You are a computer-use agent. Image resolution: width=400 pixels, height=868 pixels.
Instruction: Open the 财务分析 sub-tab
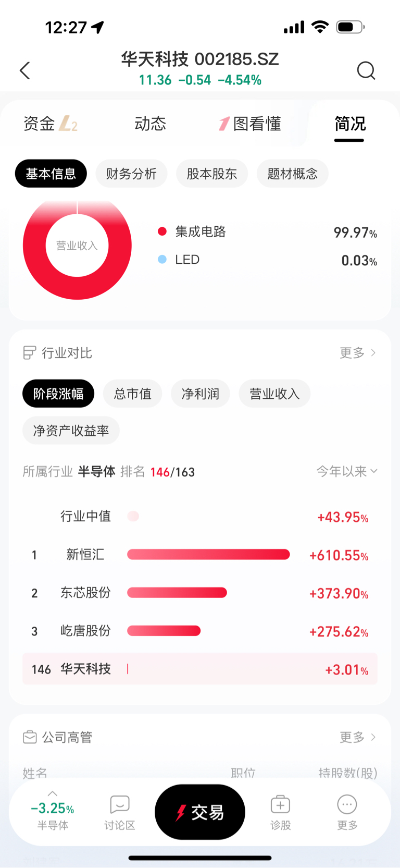click(x=131, y=174)
